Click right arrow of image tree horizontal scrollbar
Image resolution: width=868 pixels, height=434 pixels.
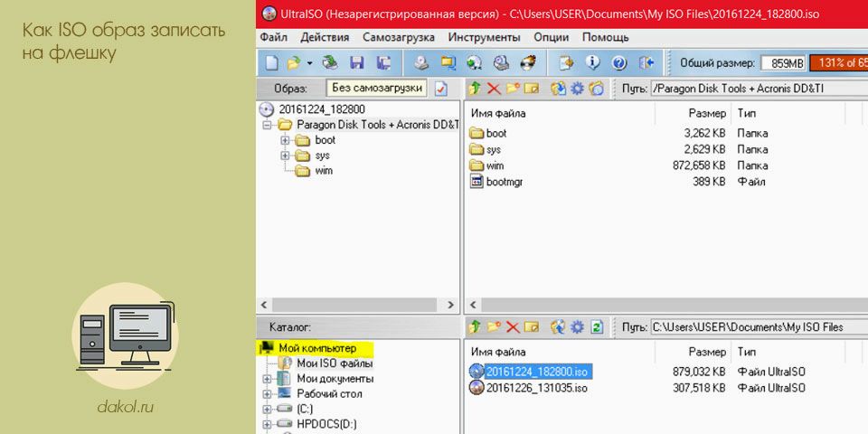(451, 305)
